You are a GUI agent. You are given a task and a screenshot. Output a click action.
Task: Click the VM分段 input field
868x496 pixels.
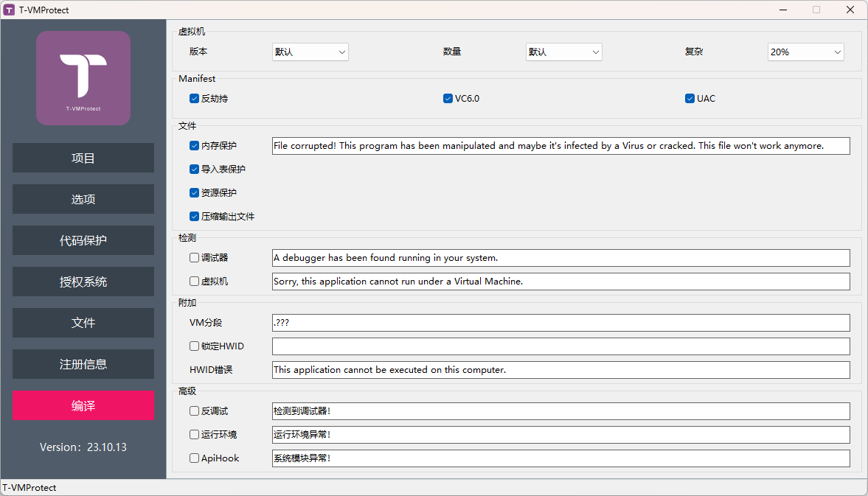(560, 323)
